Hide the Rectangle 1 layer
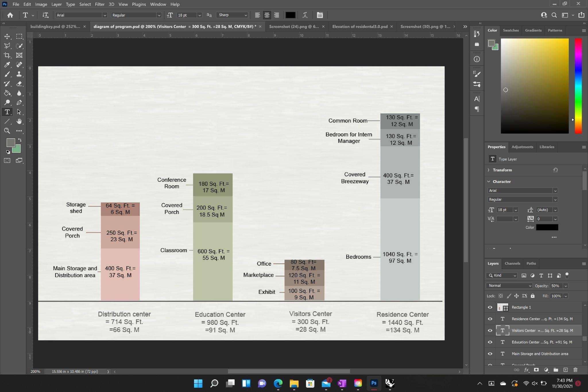The image size is (588, 392). [490, 307]
